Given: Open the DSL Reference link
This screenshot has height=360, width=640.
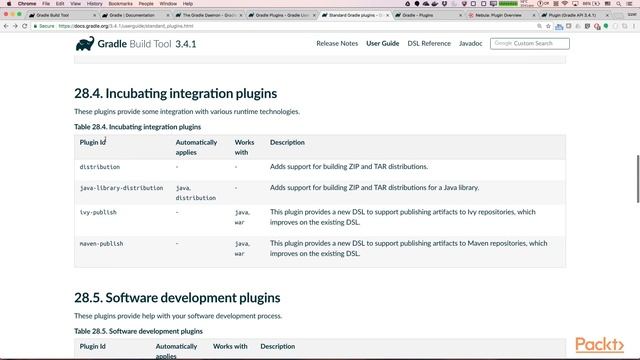Looking at the screenshot, I should click(x=429, y=43).
